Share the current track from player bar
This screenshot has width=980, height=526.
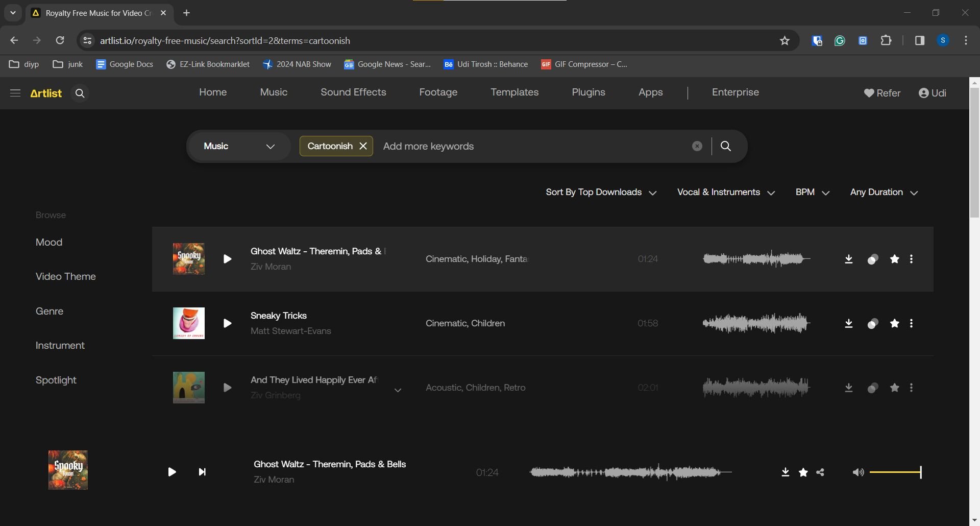[x=821, y=472]
